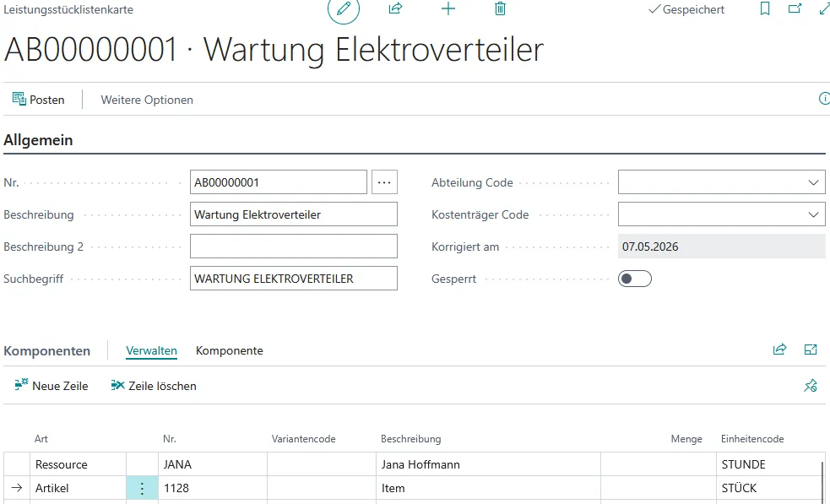The image size is (830, 504).
Task: Click the Menge column header
Action: coord(686,439)
